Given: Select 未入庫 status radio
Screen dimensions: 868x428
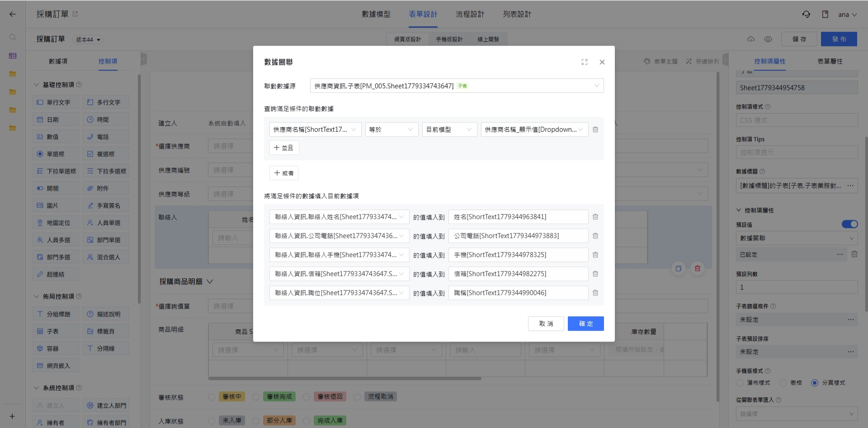Looking at the screenshot, I should 212,421.
